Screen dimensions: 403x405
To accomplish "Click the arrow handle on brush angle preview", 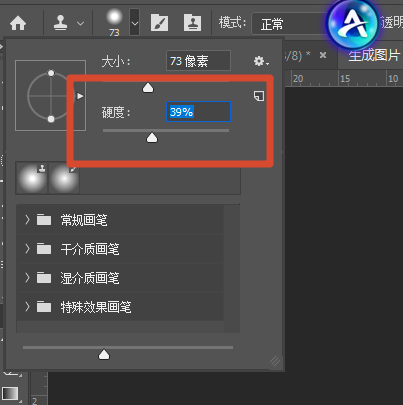I will coord(80,96).
